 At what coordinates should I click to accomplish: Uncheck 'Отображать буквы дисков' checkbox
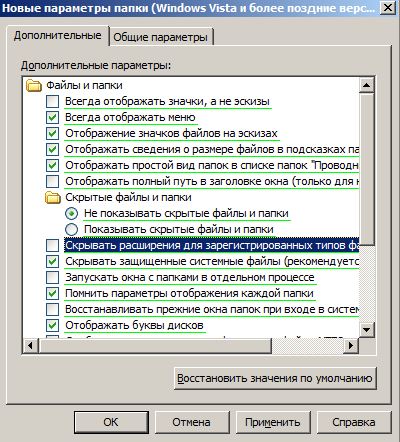[52, 325]
